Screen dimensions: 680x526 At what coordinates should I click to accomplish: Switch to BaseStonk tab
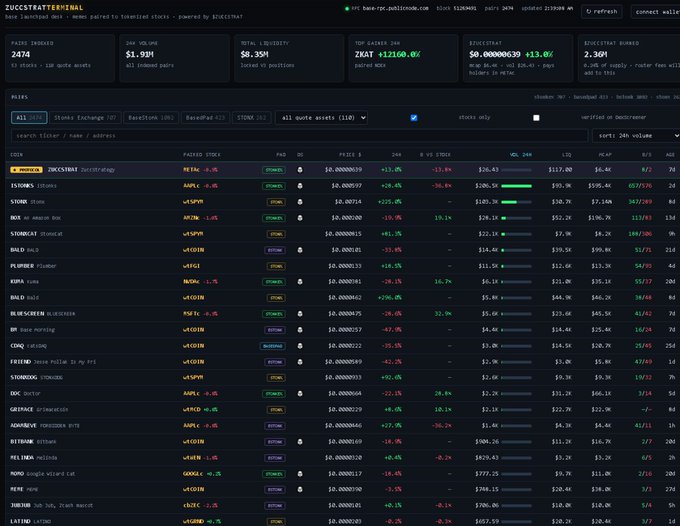[x=151, y=118]
